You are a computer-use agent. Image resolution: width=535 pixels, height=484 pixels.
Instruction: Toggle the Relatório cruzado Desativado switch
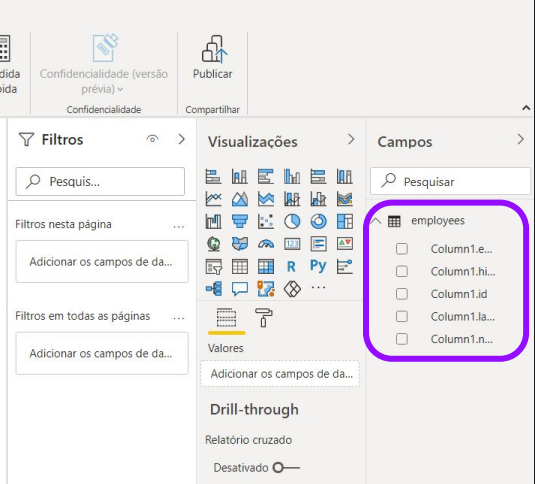point(286,467)
